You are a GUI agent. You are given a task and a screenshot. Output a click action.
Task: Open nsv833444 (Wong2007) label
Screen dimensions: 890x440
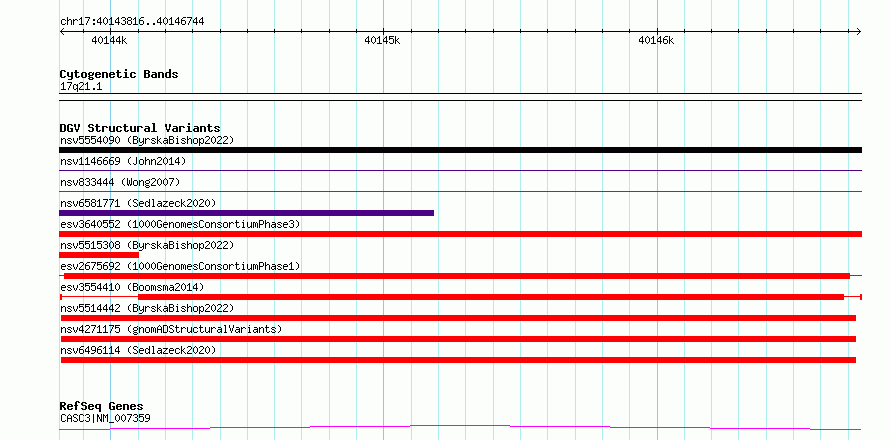click(x=120, y=182)
